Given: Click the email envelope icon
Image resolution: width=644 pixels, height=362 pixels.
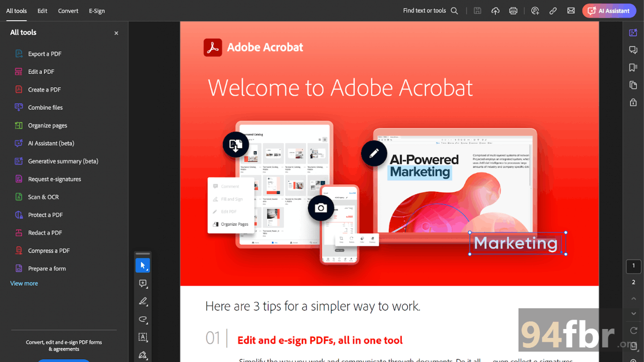Looking at the screenshot, I should (x=571, y=11).
